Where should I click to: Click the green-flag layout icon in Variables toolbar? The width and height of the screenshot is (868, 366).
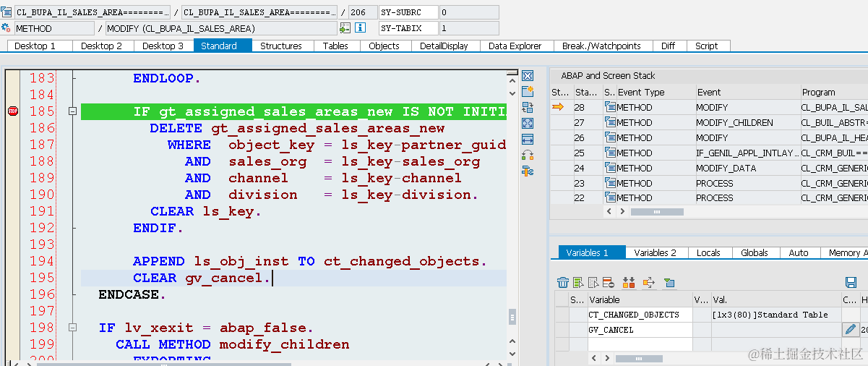pos(669,282)
